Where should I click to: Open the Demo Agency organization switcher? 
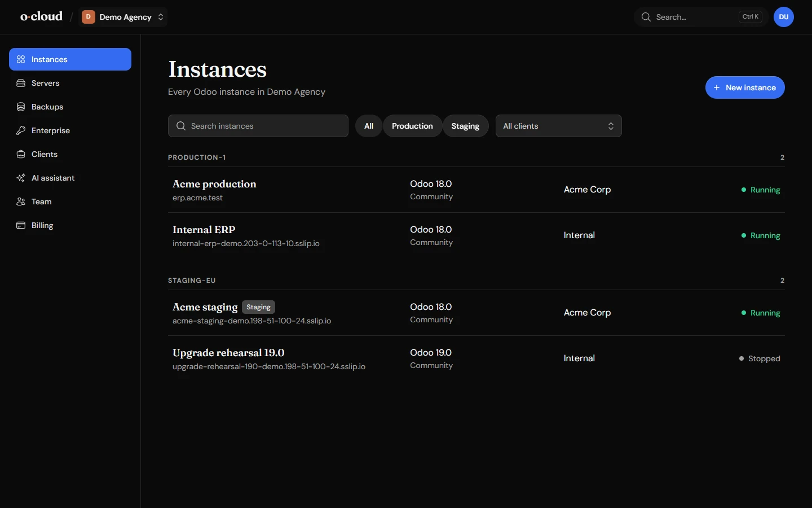point(123,17)
